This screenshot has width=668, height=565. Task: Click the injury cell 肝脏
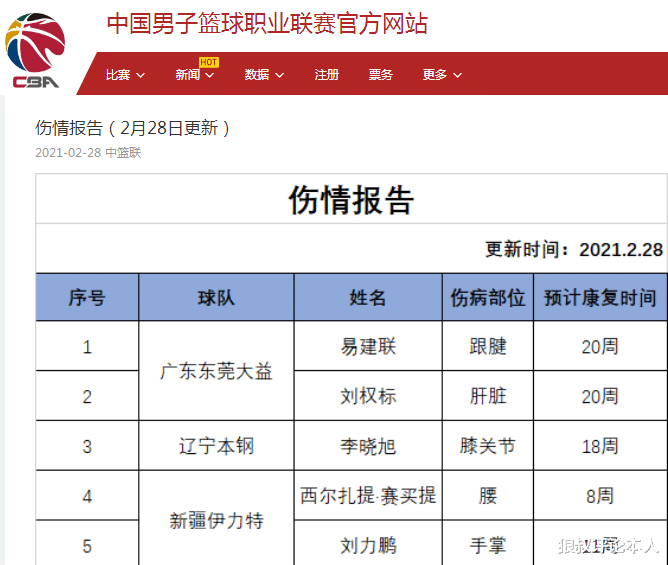point(488,396)
